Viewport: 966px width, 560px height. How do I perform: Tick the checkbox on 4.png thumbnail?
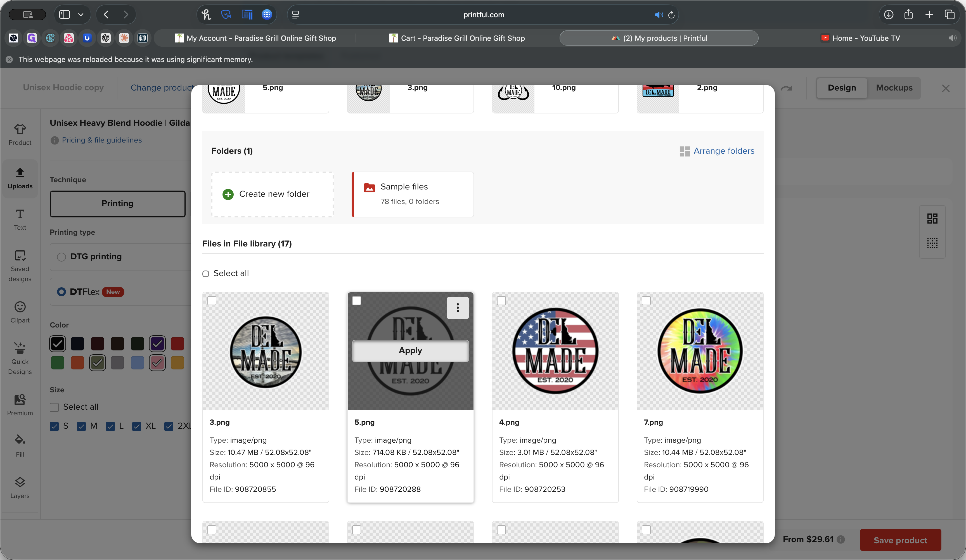click(501, 301)
